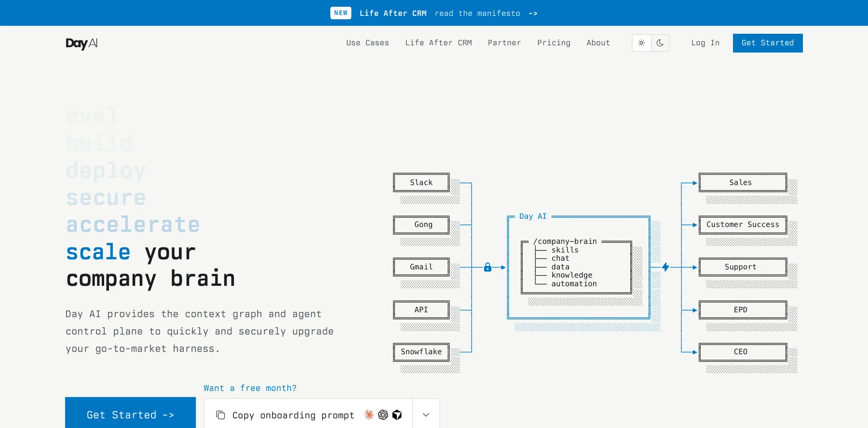Click the knowledge tree entry
The height and width of the screenshot is (428, 868).
[x=572, y=275]
